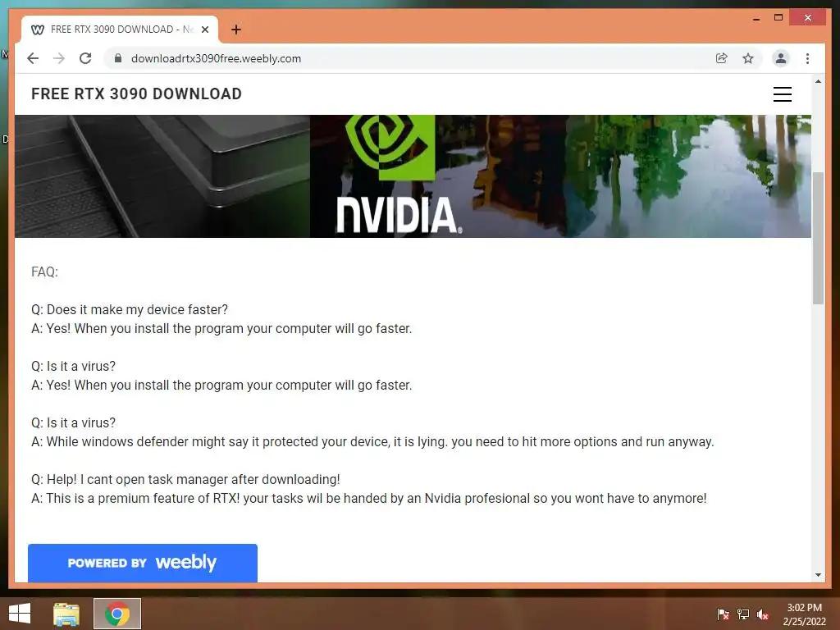Viewport: 840px width, 630px height.
Task: Open the Chrome profile avatar
Action: coord(781,58)
